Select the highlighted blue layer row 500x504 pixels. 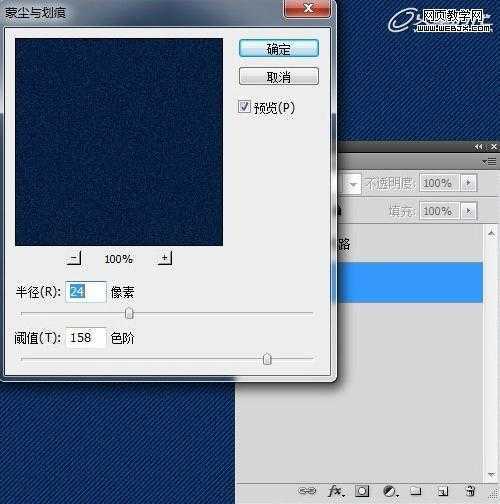tap(409, 282)
